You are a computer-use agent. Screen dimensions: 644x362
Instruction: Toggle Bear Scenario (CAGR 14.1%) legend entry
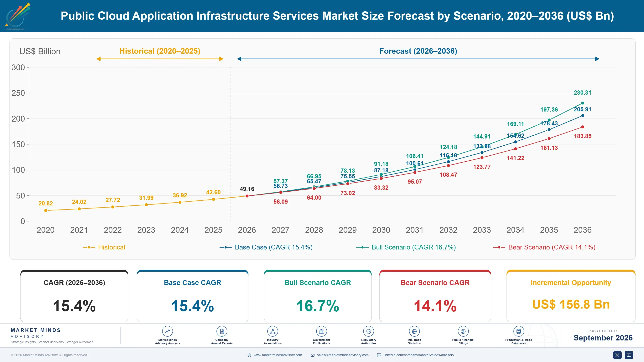tap(544, 247)
